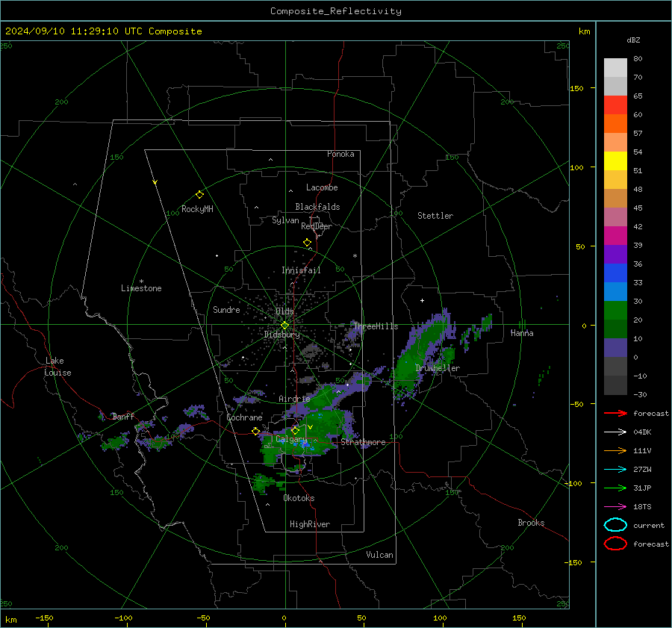Click the Limestone label

[141, 288]
